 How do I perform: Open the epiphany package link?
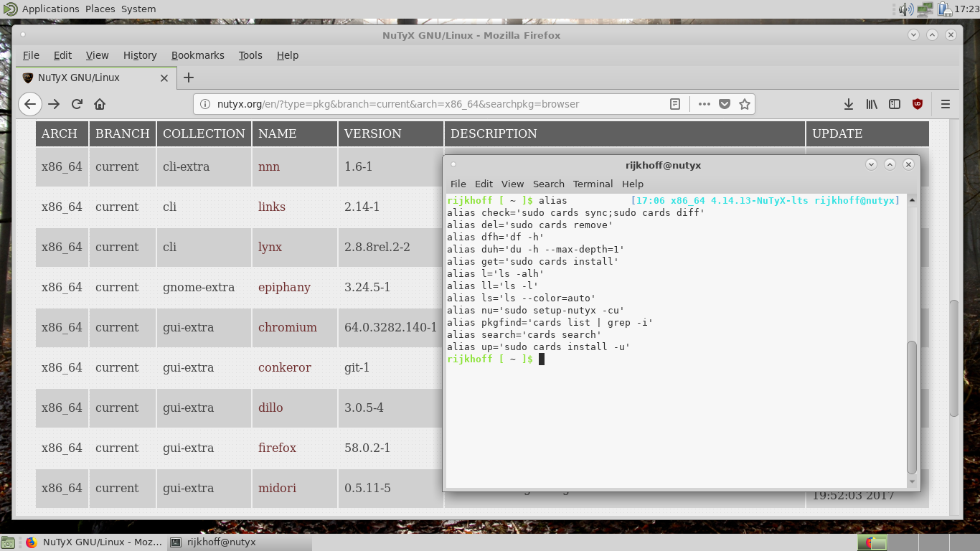pos(284,287)
